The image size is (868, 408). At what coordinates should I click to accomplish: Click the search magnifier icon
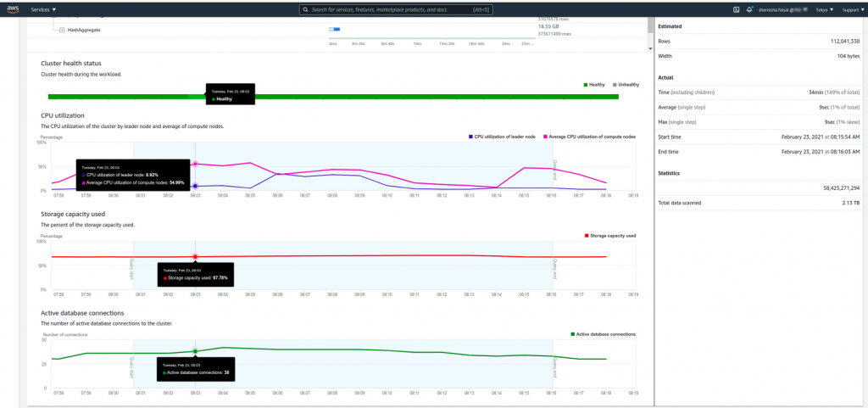pyautogui.click(x=305, y=10)
